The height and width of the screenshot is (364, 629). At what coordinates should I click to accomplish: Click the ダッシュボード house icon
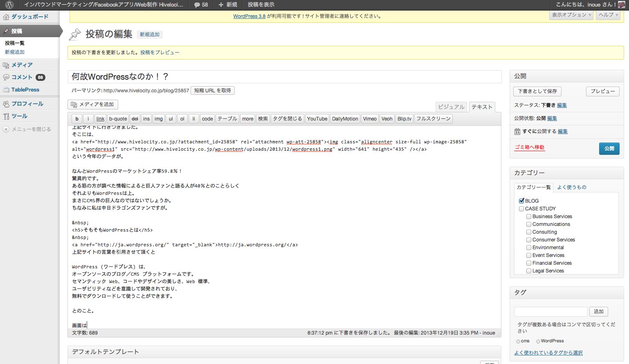[6, 16]
